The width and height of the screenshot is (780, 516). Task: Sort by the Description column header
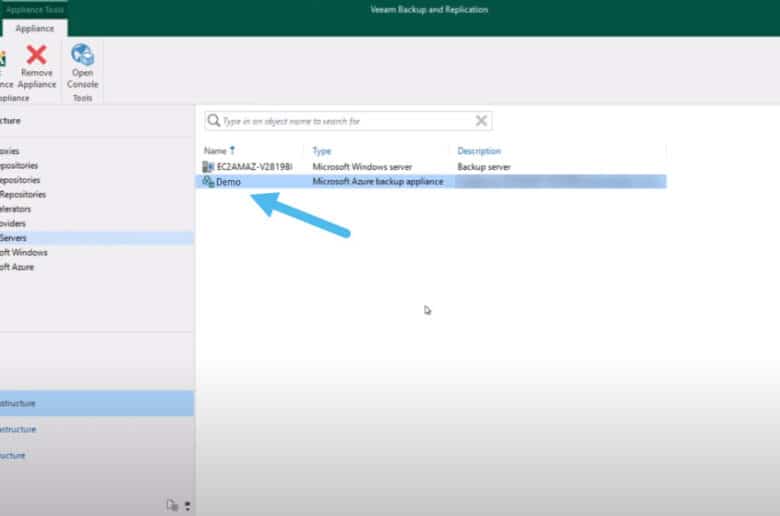[479, 151]
